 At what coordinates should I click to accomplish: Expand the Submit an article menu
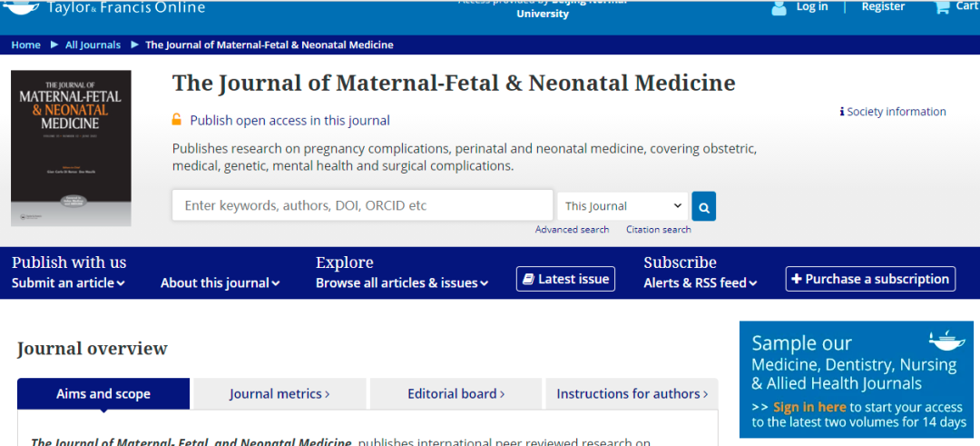point(68,282)
